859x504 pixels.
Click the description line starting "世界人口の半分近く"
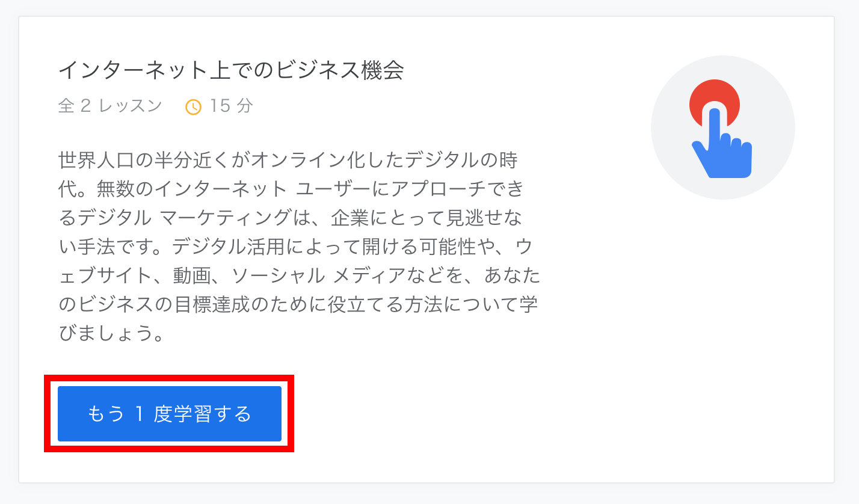(288, 161)
